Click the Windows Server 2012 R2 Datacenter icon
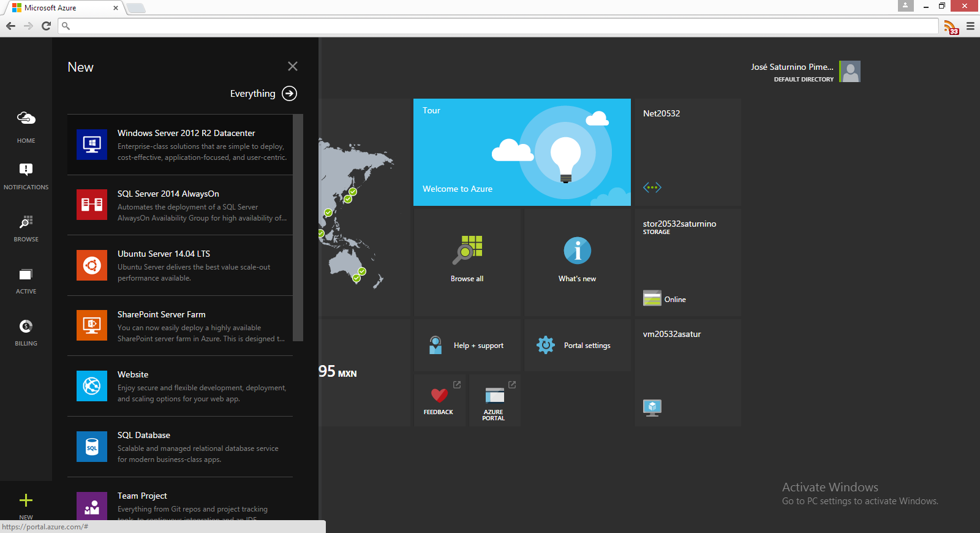This screenshot has width=980, height=533. (x=92, y=145)
